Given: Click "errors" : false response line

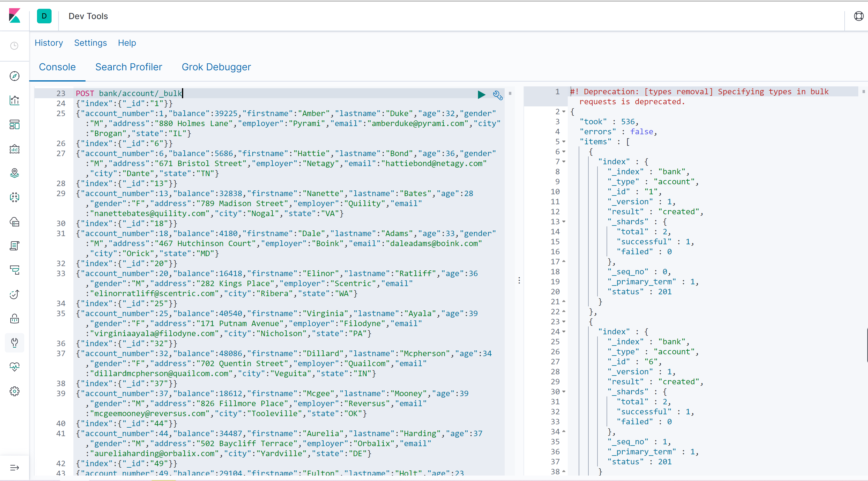Looking at the screenshot, I should click(618, 132).
